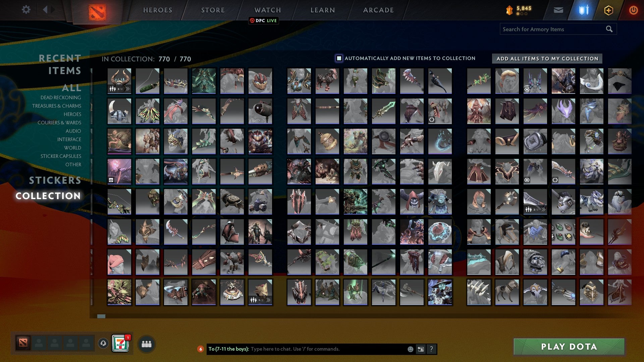The width and height of the screenshot is (644, 362).
Task: Click the red power button
Action: coord(633,10)
